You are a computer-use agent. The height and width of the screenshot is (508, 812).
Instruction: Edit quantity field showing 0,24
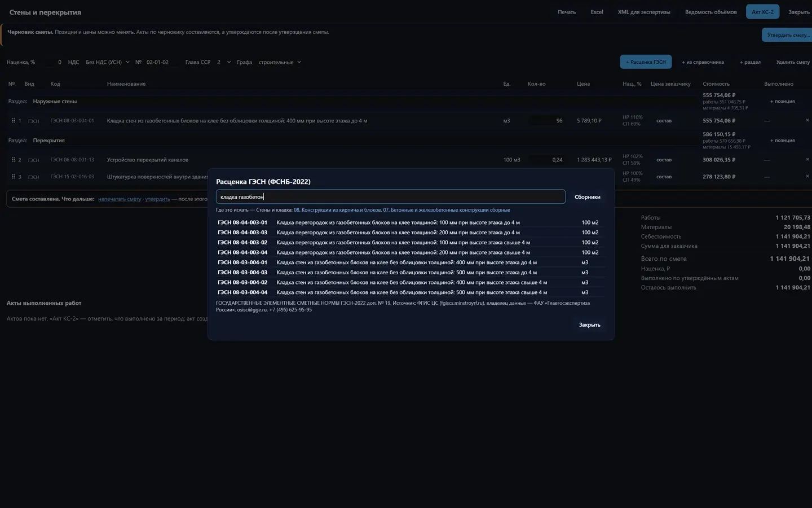(546, 160)
